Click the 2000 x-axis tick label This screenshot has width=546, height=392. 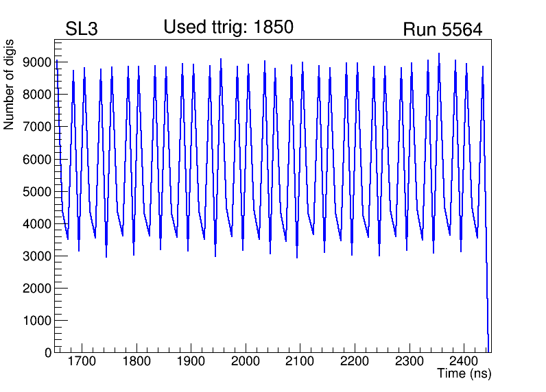coord(246,361)
